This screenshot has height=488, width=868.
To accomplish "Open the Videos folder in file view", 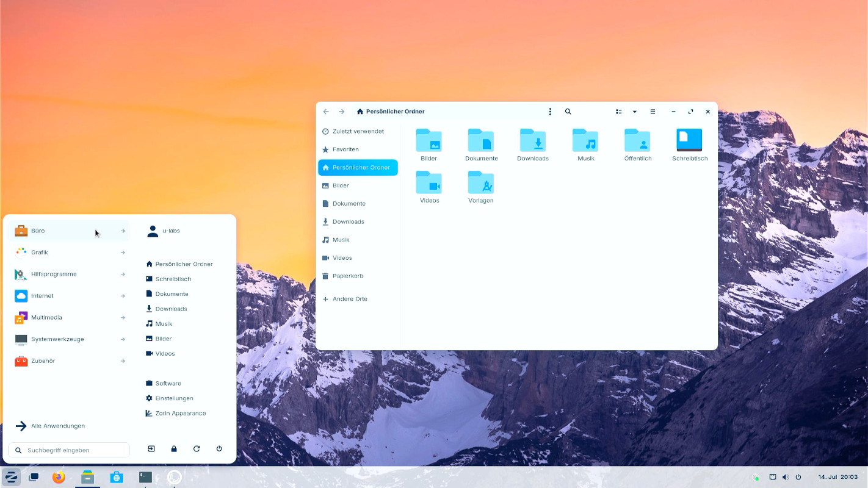I will [x=429, y=183].
